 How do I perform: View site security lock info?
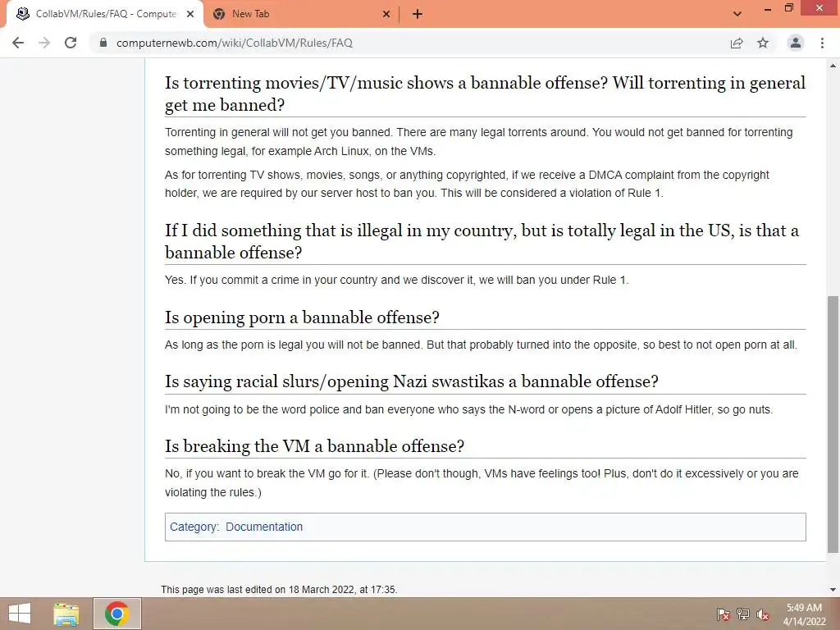103,43
